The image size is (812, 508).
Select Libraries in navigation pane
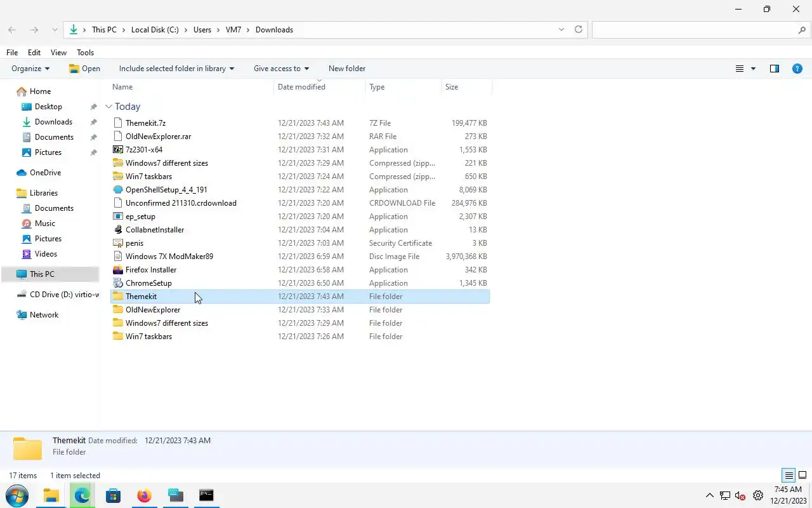(43, 193)
